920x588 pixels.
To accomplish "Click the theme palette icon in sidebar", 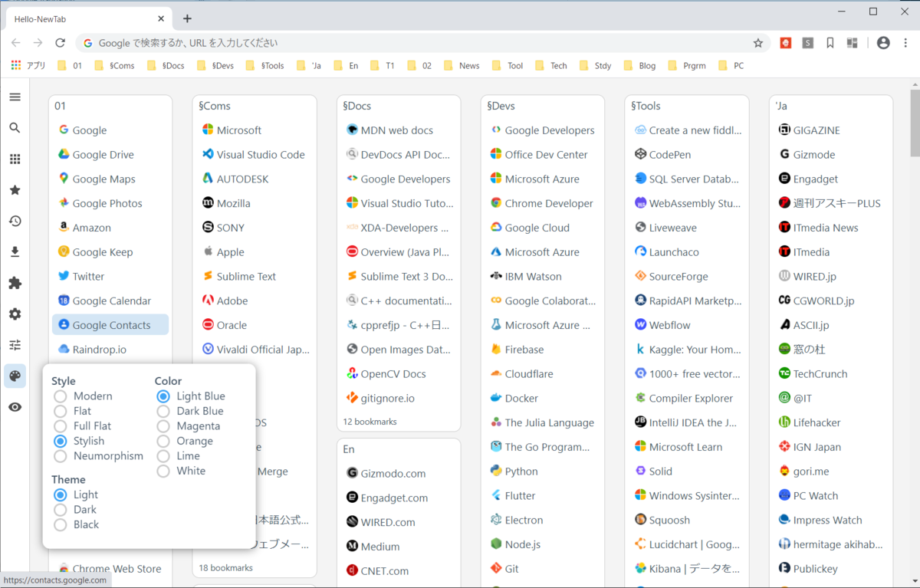I will pos(15,376).
